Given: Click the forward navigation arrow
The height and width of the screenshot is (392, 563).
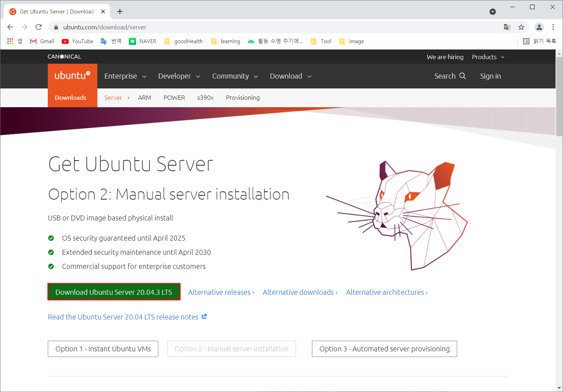Looking at the screenshot, I should [24, 27].
